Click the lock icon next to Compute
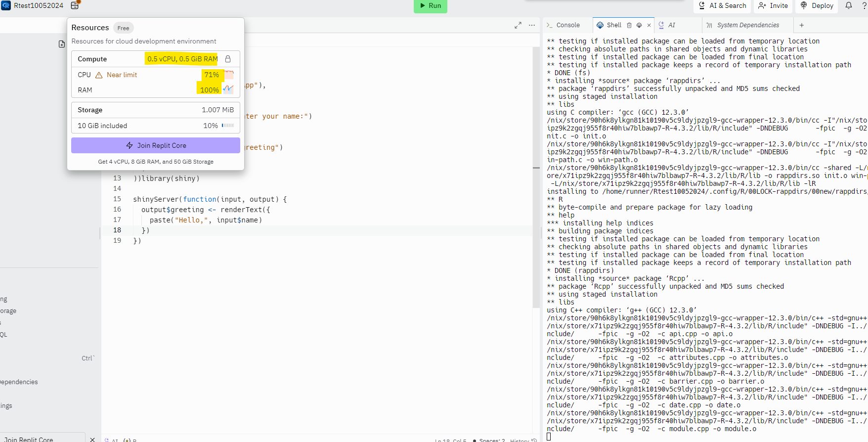Image resolution: width=868 pixels, height=442 pixels. (x=228, y=59)
